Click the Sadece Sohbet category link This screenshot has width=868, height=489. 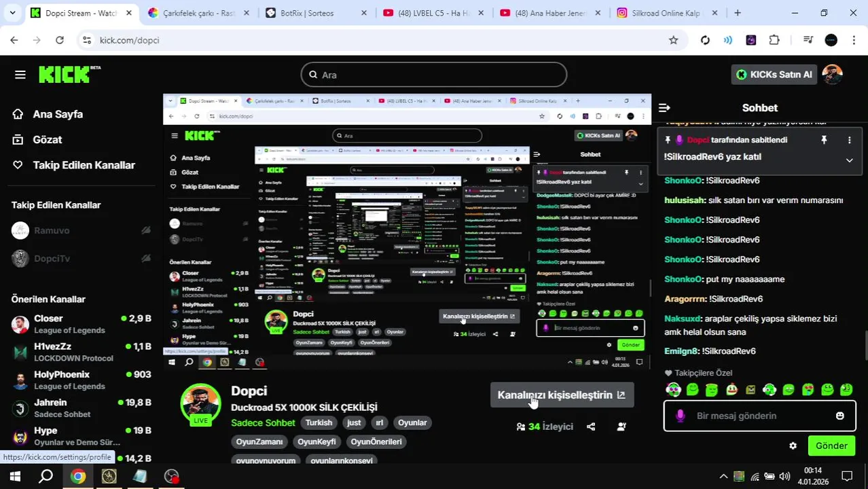[263, 422]
